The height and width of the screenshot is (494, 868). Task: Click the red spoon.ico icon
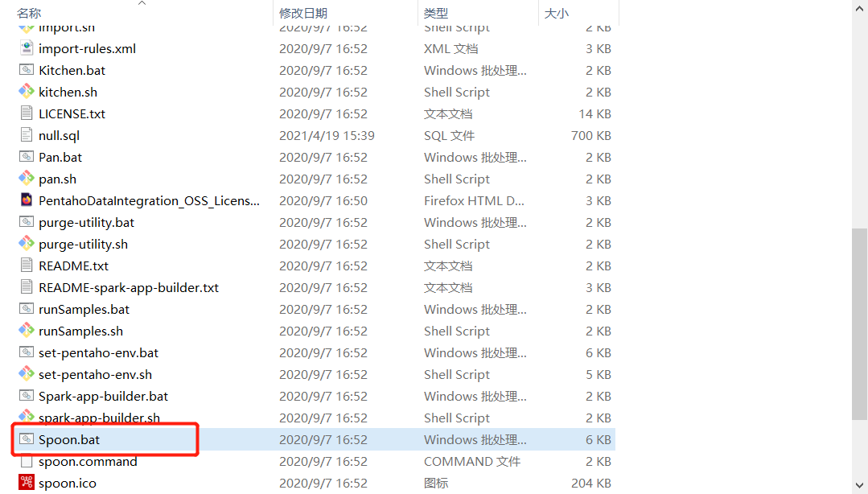pos(26,483)
